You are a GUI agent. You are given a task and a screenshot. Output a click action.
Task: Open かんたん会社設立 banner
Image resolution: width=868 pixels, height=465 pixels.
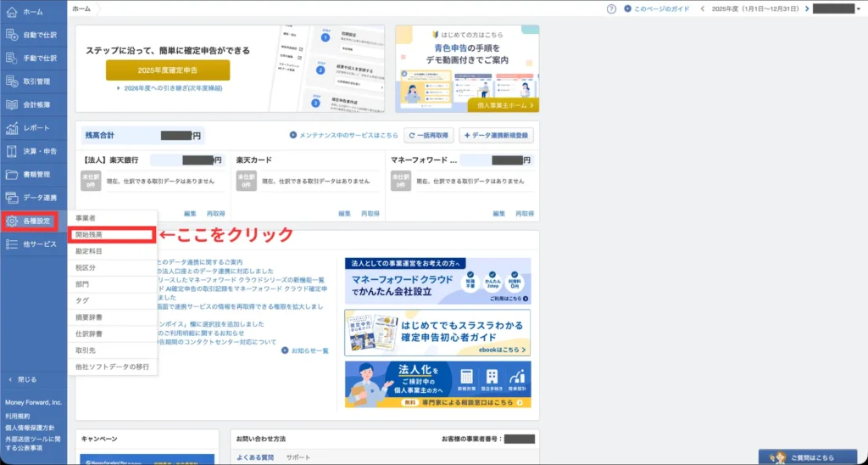(437, 281)
